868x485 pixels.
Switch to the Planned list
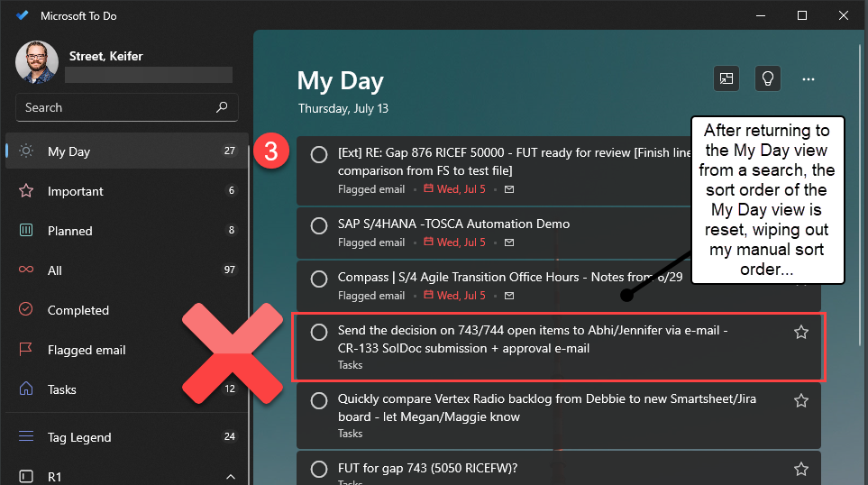coord(70,231)
